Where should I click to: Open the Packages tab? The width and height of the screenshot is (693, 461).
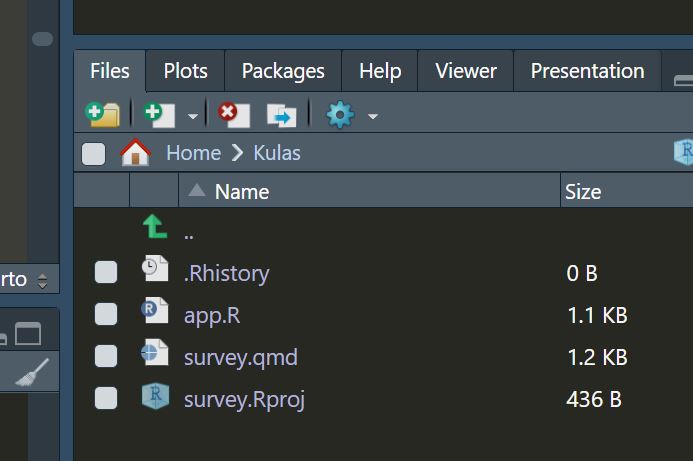[283, 71]
